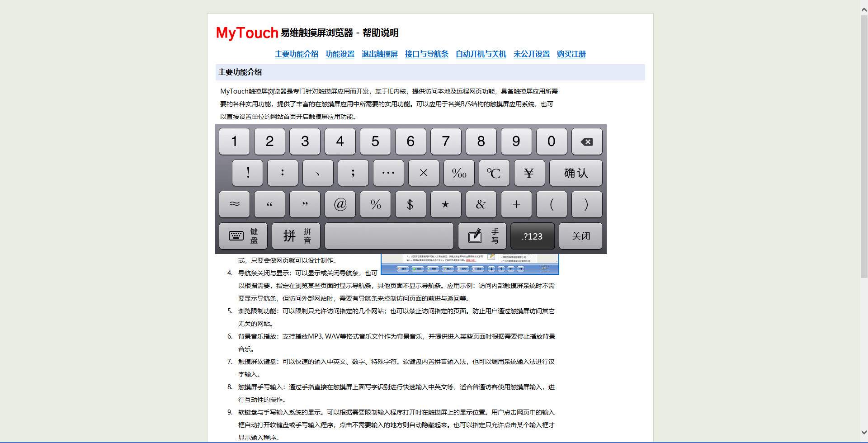
Task: Tap the number 9 key
Action: [516, 141]
